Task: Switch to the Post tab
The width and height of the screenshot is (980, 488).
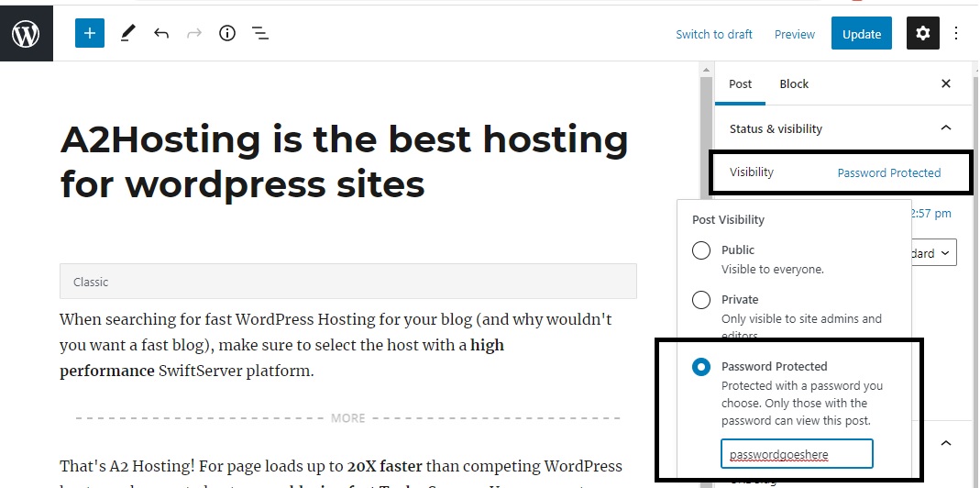Action: point(740,83)
